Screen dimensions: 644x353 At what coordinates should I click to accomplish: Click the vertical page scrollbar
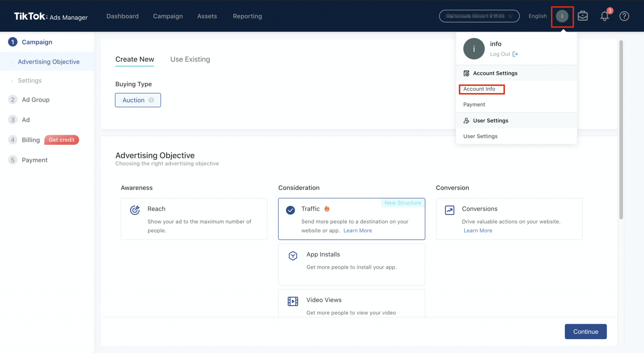tap(621, 130)
